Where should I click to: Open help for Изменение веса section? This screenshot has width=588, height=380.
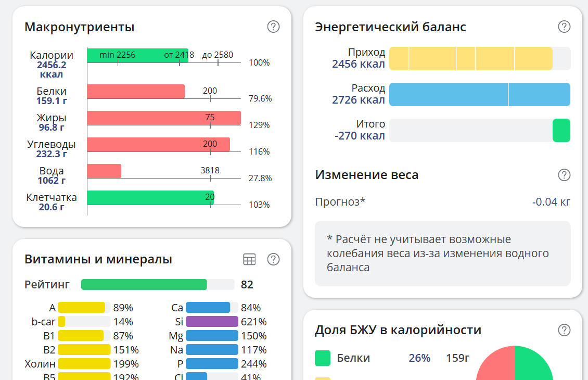tap(564, 175)
